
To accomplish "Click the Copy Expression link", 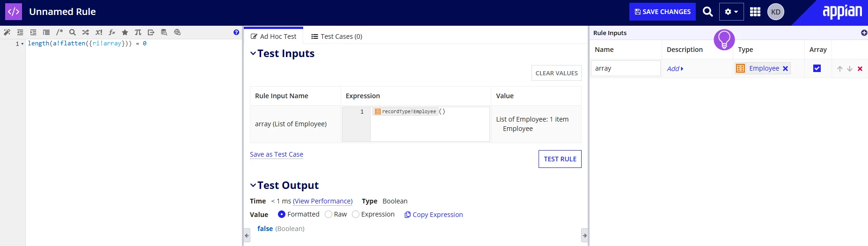I will click(434, 215).
